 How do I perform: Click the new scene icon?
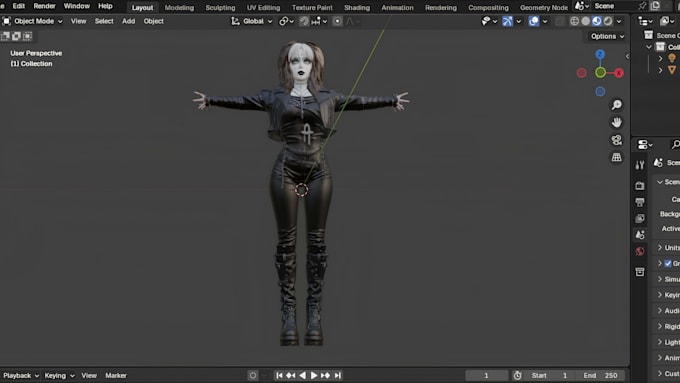click(x=655, y=6)
